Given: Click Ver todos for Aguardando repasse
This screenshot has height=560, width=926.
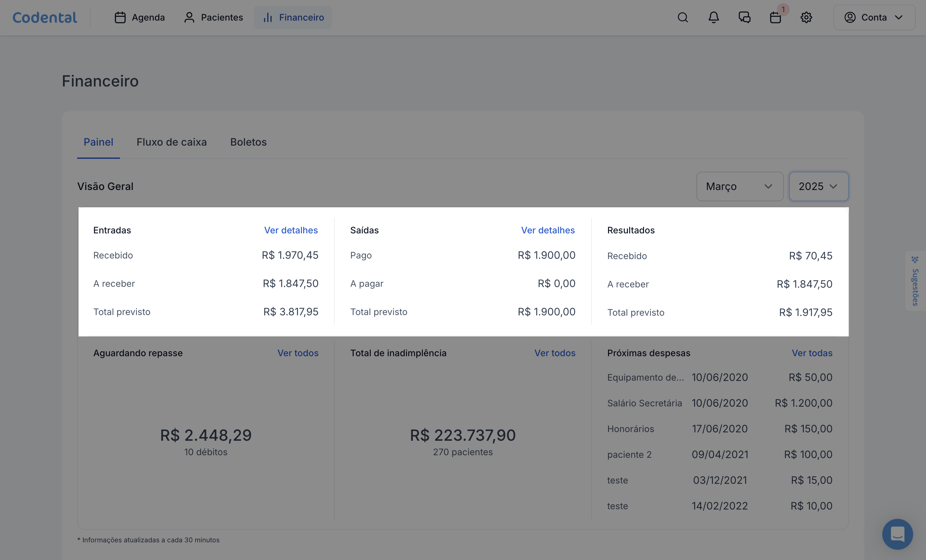Looking at the screenshot, I should (x=298, y=353).
